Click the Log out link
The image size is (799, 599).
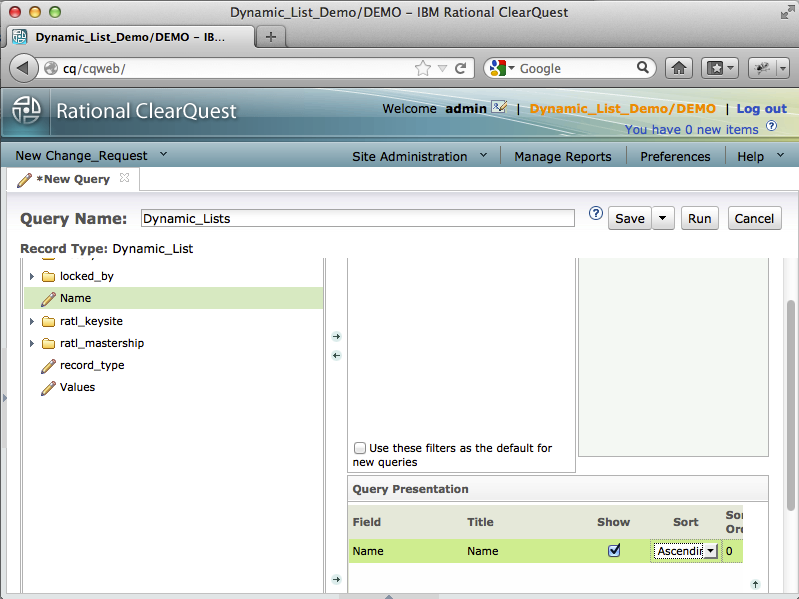tap(761, 108)
